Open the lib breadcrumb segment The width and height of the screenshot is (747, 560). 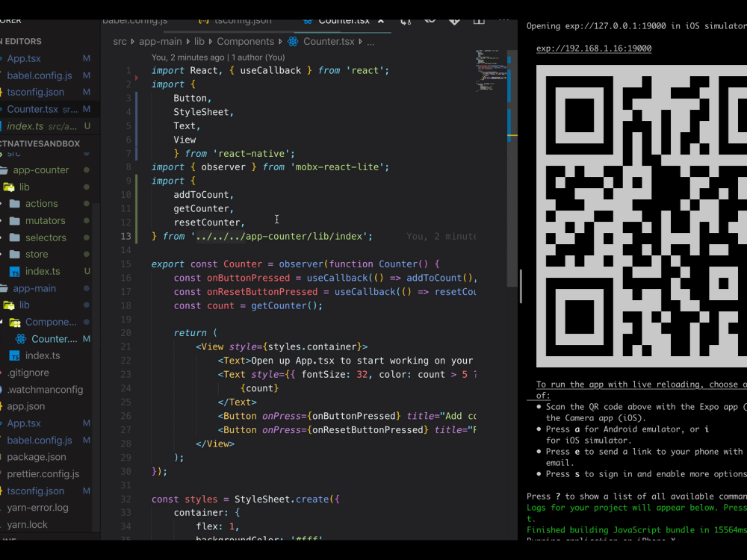[199, 41]
